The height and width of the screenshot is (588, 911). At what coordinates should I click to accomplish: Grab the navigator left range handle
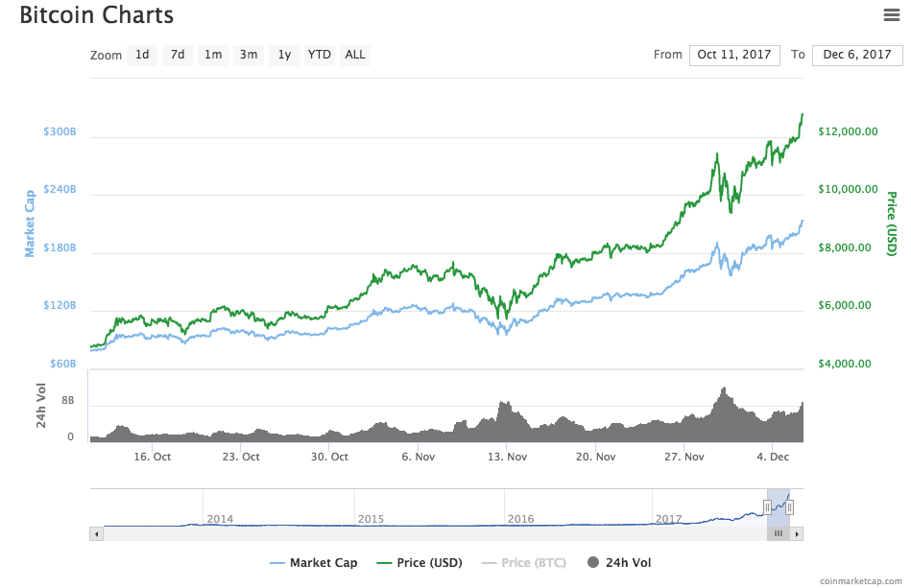point(767,507)
